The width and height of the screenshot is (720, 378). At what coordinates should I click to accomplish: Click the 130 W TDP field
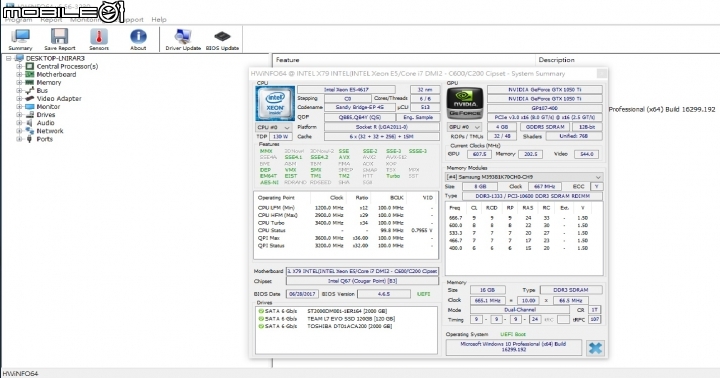280,137
